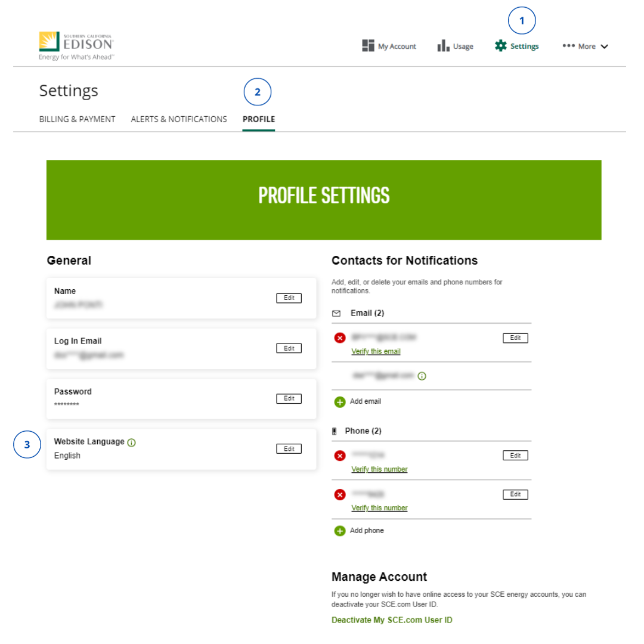Click info icon beside second email
The width and height of the screenshot is (644, 644).
pos(422,376)
